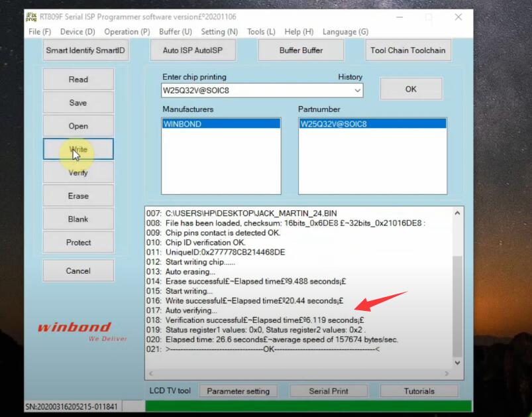Launch Auto ISP AutoISP
This screenshot has height=417, width=532.
point(193,50)
